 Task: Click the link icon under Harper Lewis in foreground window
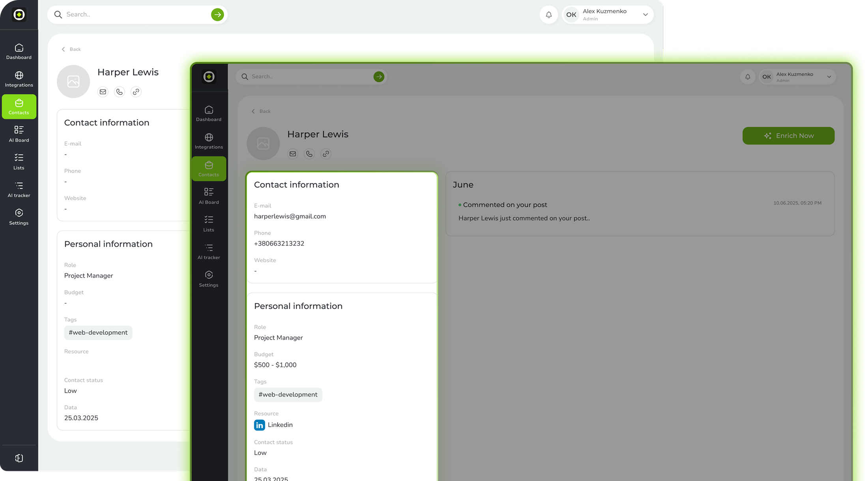(326, 154)
